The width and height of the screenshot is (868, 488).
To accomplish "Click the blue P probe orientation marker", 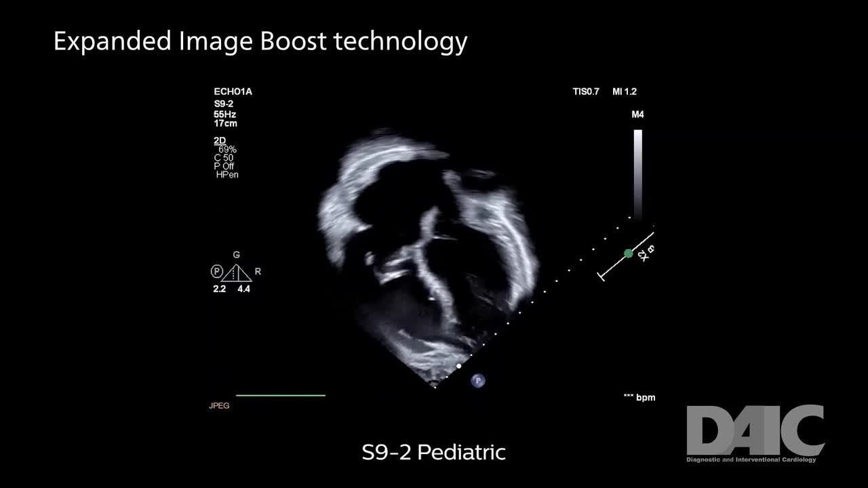I will click(x=478, y=381).
